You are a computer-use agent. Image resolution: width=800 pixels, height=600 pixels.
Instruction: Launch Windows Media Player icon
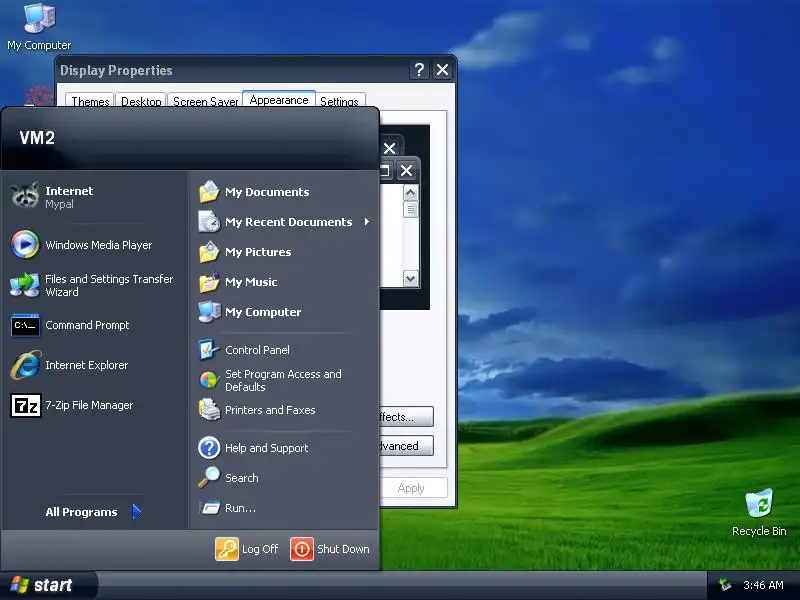pyautogui.click(x=24, y=244)
